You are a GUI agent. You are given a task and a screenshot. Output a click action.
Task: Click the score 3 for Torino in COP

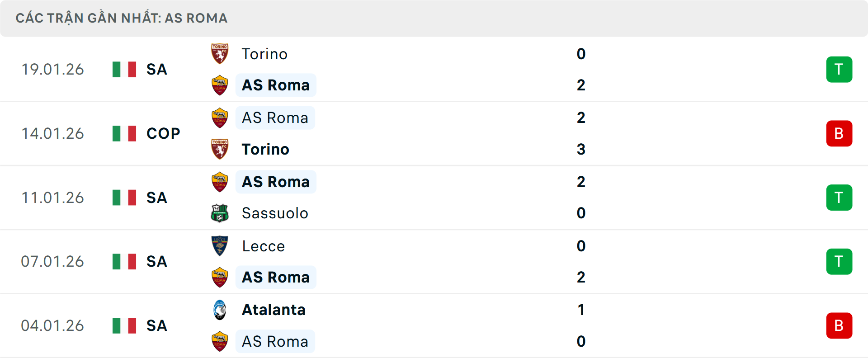coord(581,149)
